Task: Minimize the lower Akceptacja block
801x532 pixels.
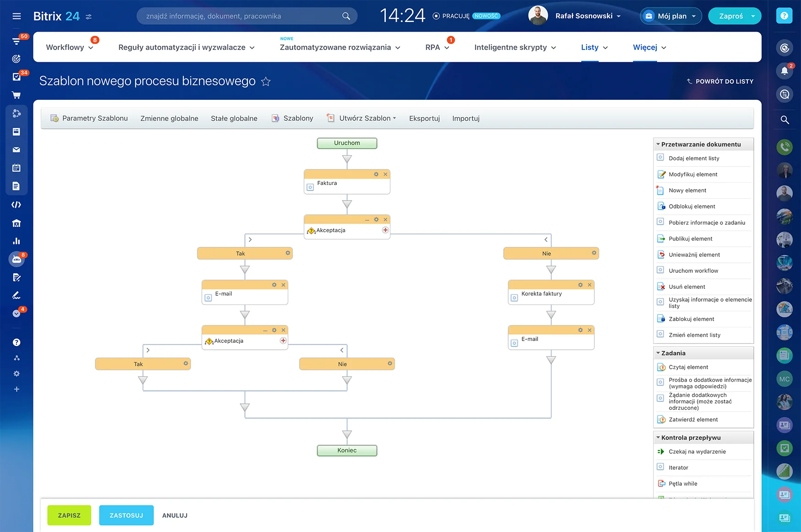Action: click(x=265, y=330)
